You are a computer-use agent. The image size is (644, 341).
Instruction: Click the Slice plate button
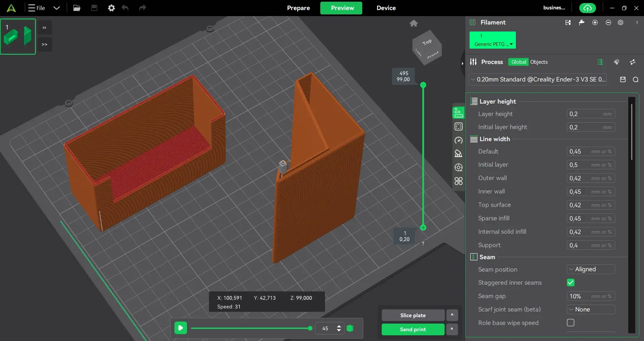[413, 315]
